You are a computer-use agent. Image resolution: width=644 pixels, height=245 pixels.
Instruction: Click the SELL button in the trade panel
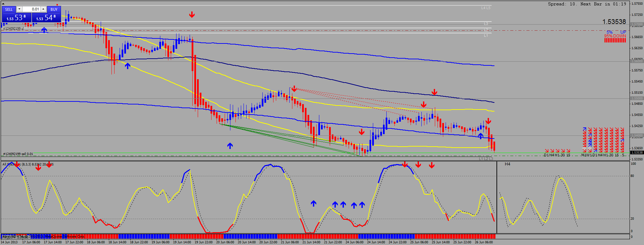coord(9,9)
